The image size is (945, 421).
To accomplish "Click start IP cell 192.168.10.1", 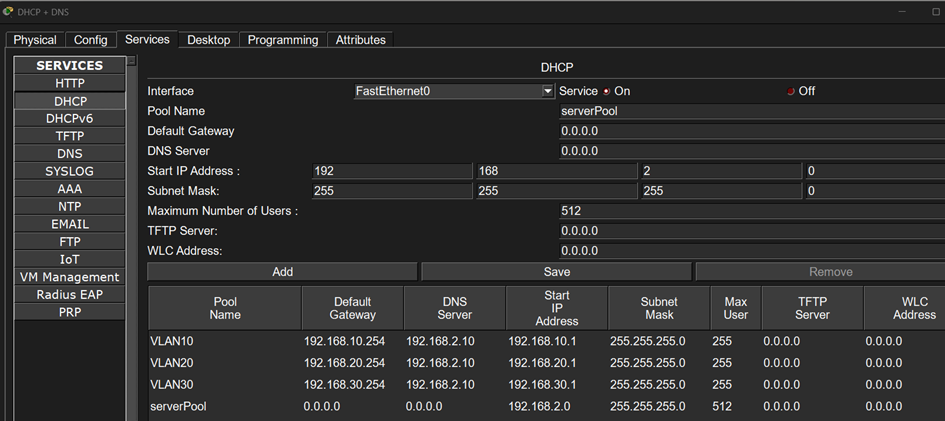I will [x=542, y=341].
